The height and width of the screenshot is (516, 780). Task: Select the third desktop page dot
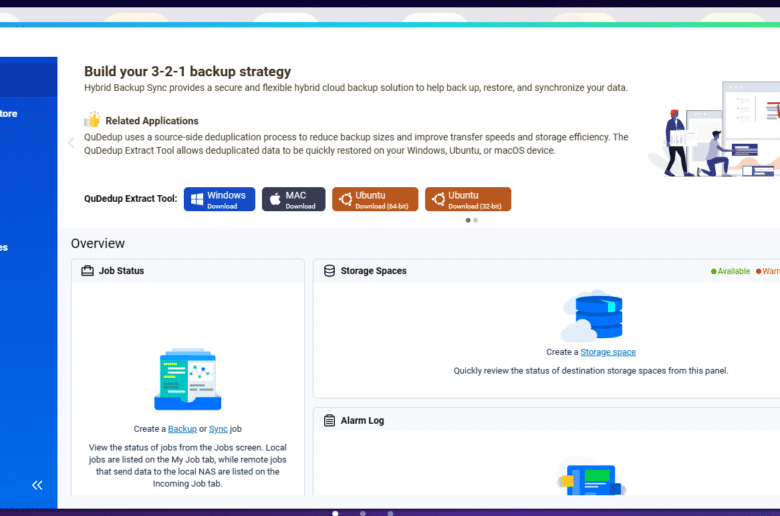390,513
